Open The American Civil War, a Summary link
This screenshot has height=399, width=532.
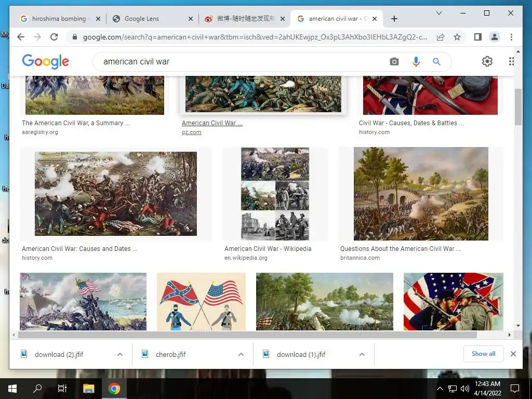pos(76,123)
